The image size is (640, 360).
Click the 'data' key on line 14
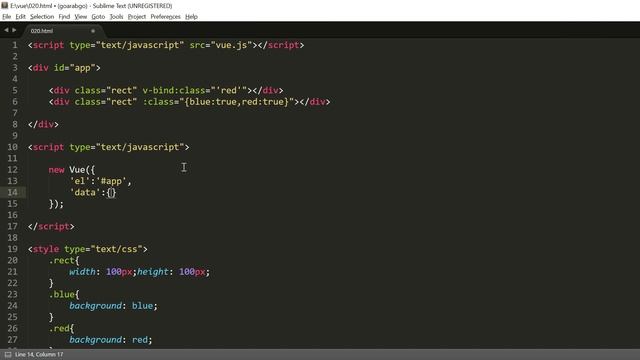pyautogui.click(x=85, y=192)
